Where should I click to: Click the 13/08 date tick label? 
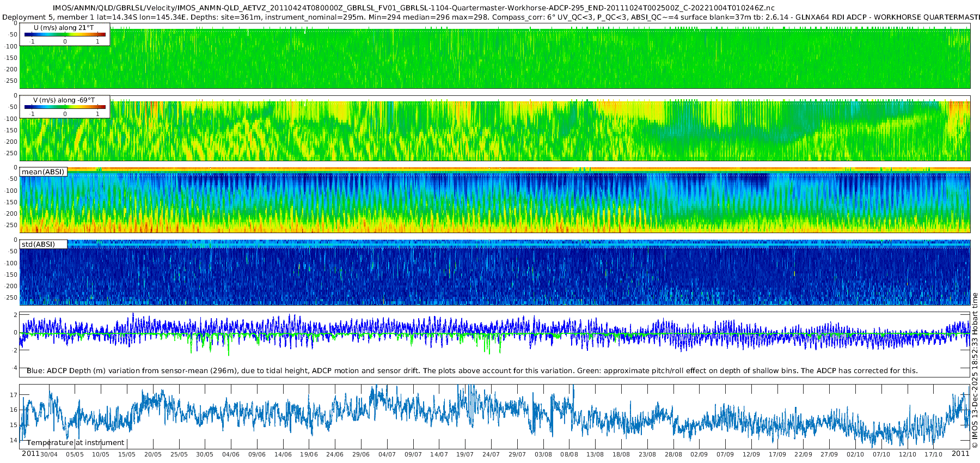tap(595, 454)
